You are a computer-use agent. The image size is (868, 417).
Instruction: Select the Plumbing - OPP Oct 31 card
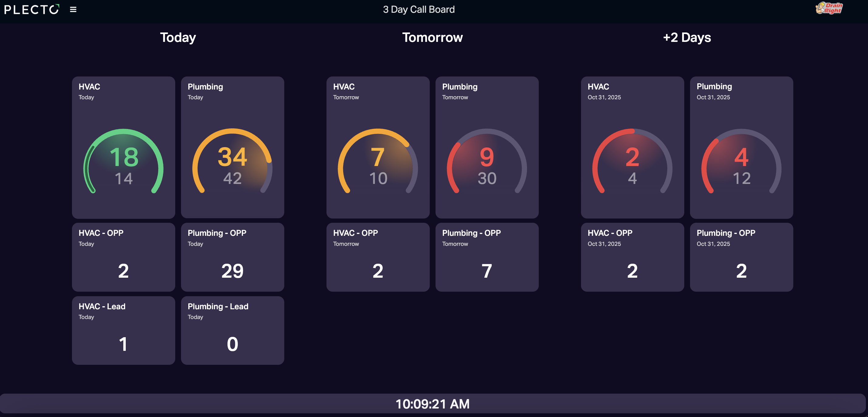point(741,257)
